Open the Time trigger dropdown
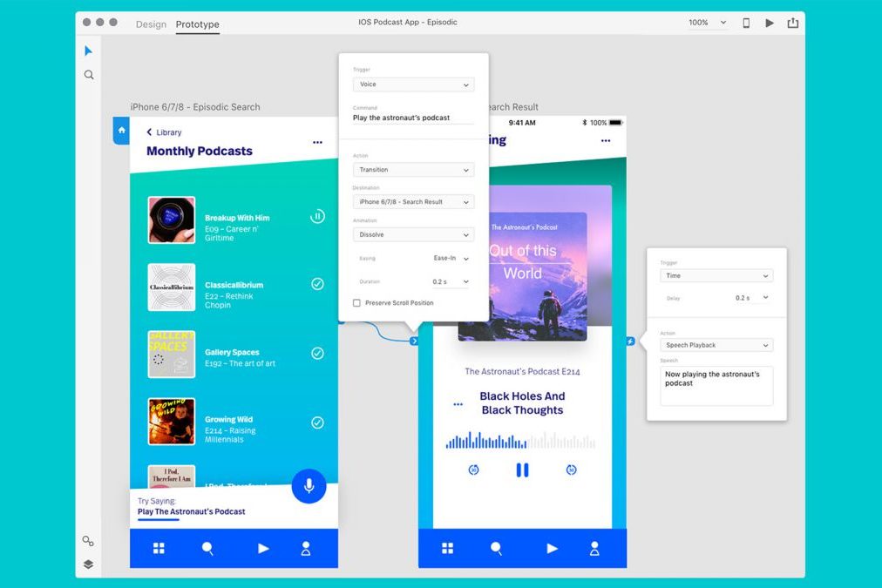Screen dimensions: 882x588 point(716,275)
